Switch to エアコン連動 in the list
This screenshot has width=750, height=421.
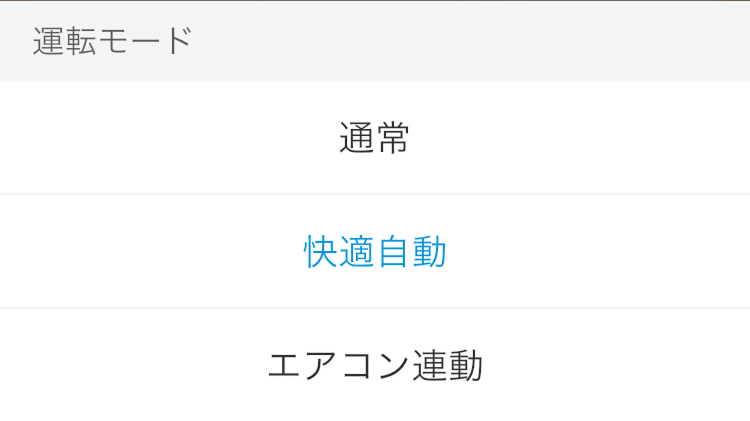375,366
